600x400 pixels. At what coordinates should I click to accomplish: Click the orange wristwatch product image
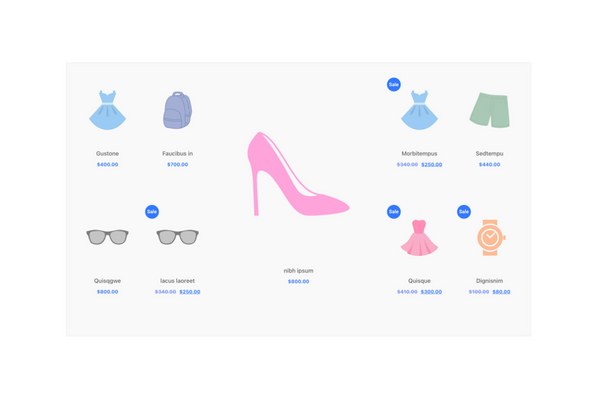pos(489,237)
